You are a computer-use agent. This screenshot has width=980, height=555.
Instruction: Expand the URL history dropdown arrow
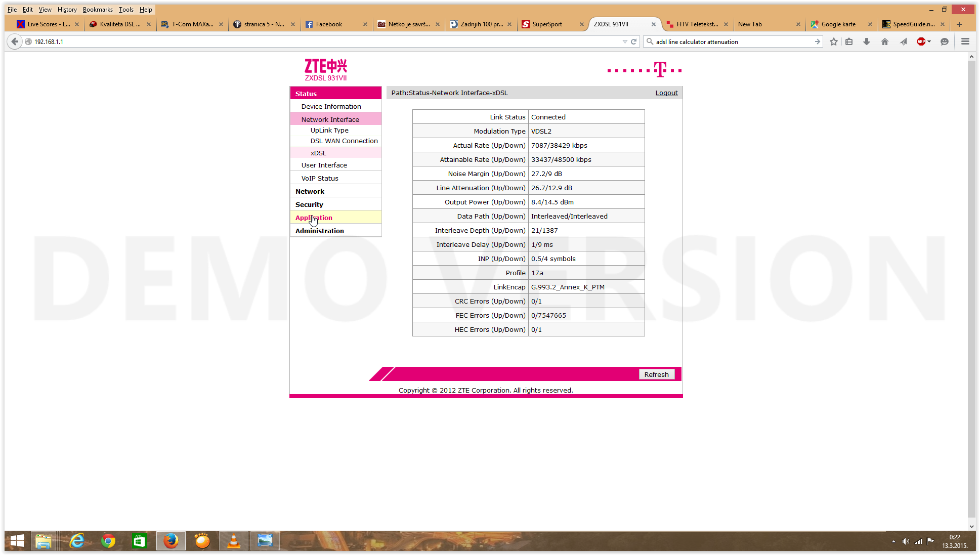[624, 42]
